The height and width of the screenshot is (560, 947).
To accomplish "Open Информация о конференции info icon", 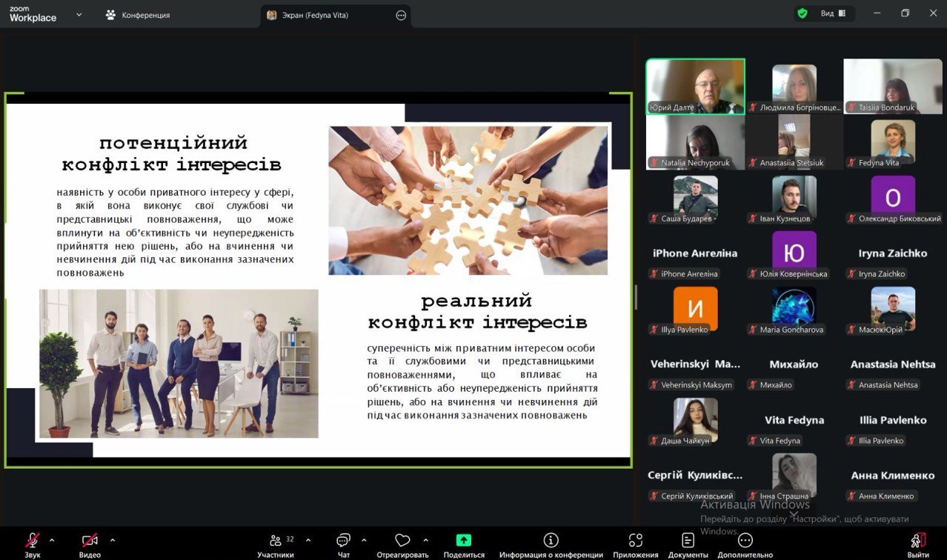I will 551,541.
